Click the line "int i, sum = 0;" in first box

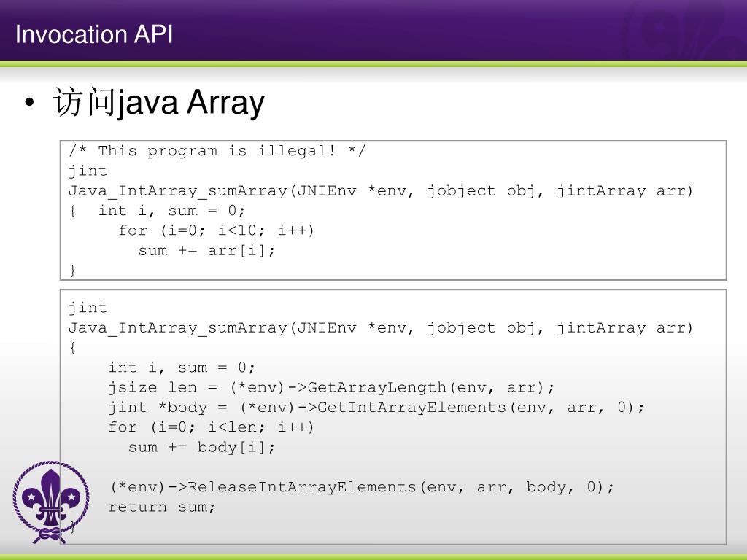point(171,211)
